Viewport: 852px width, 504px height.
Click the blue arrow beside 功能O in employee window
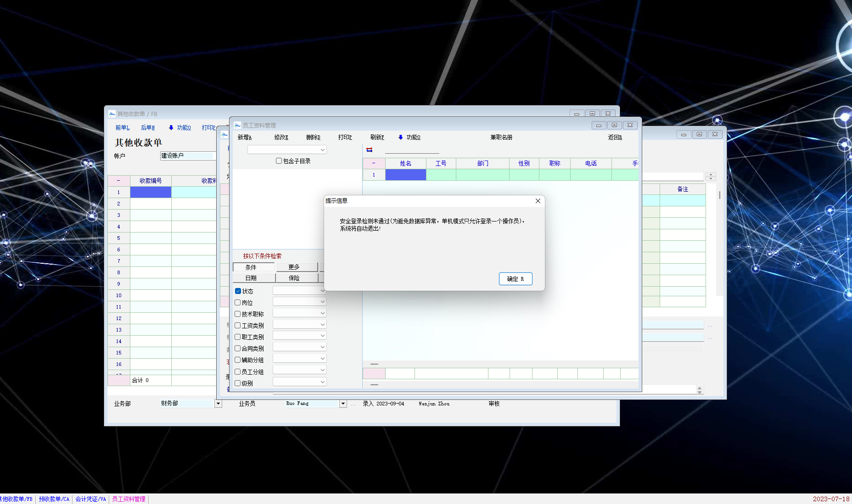tap(400, 137)
